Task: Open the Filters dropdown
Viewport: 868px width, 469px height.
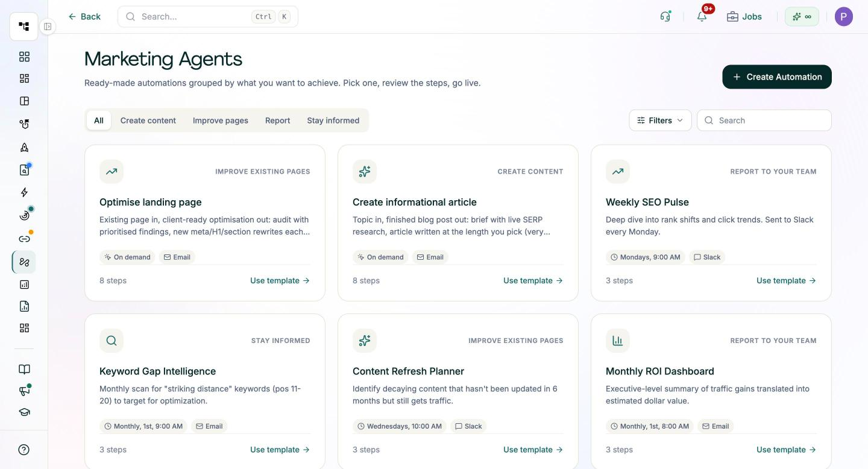Action: (x=660, y=121)
